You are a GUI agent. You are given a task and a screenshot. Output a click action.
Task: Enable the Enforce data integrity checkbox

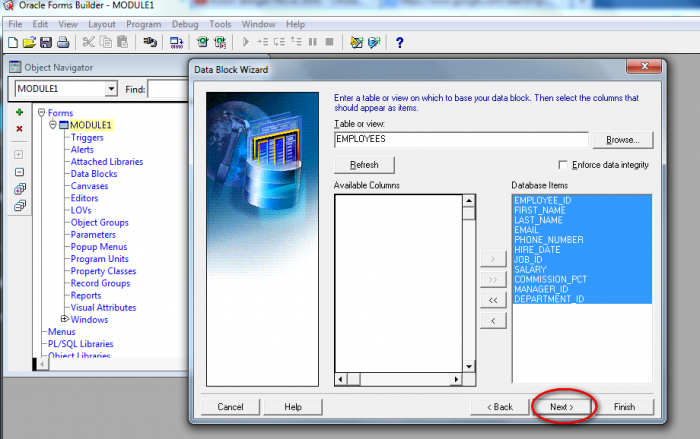point(563,165)
